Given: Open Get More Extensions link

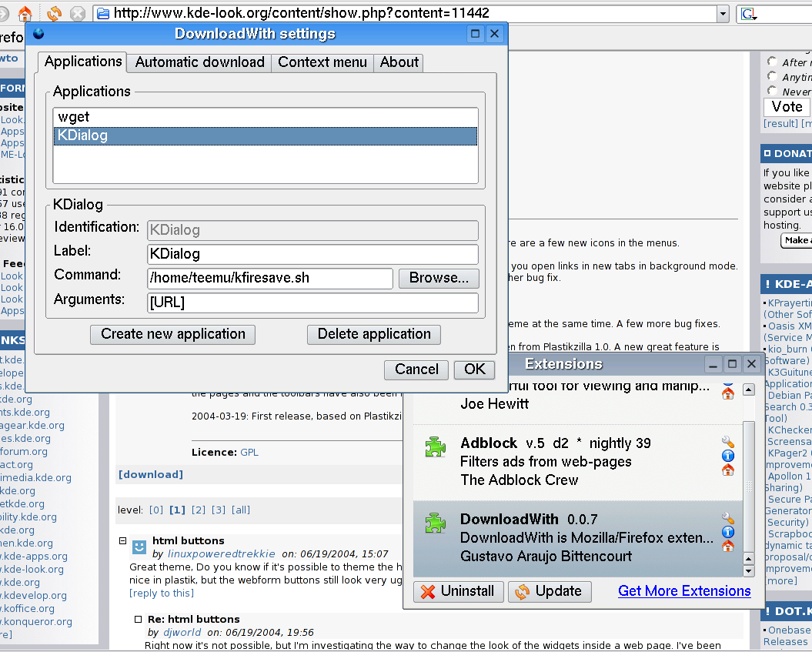Looking at the screenshot, I should pos(684,591).
